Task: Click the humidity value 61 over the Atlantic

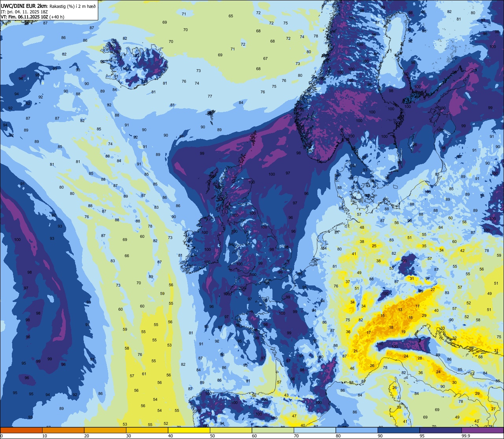Action: [x=144, y=374]
